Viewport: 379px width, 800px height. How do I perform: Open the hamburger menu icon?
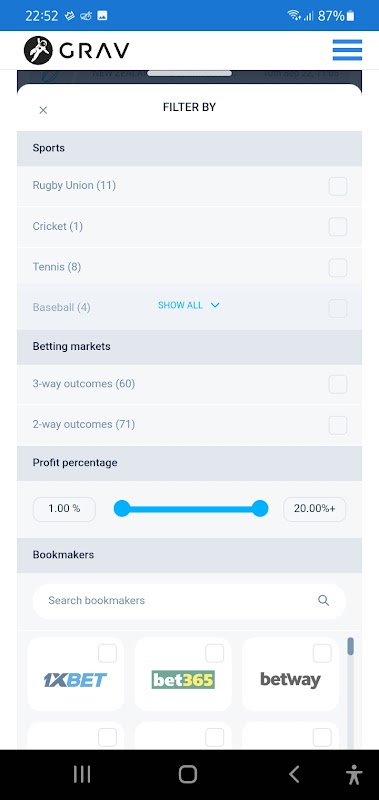347,50
